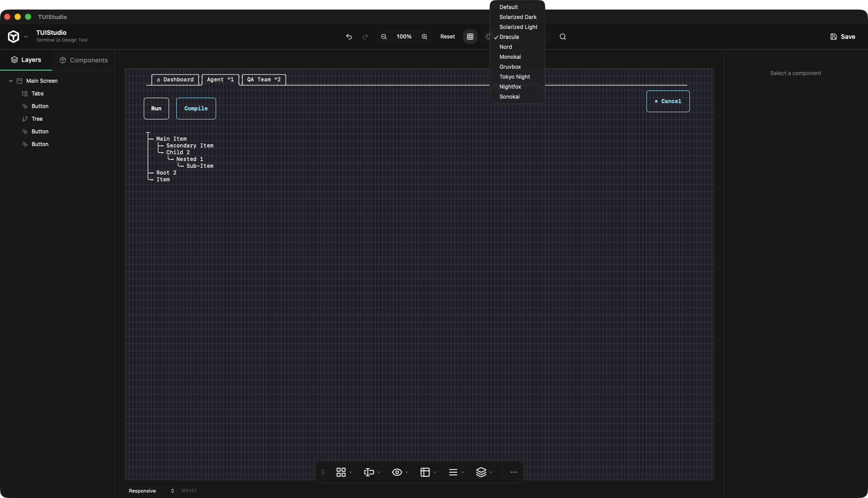Screen dimensions: 868x498
Task: Click the undo icon in the toolbar
Action: 349,37
